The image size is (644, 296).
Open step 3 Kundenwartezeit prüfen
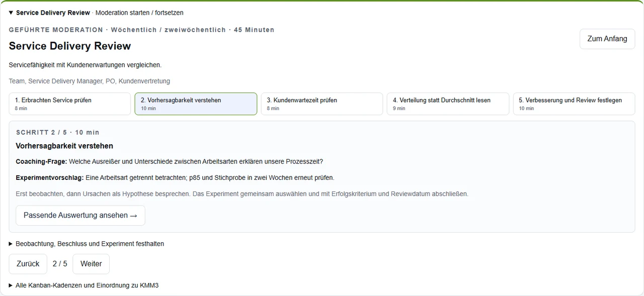pyautogui.click(x=322, y=104)
